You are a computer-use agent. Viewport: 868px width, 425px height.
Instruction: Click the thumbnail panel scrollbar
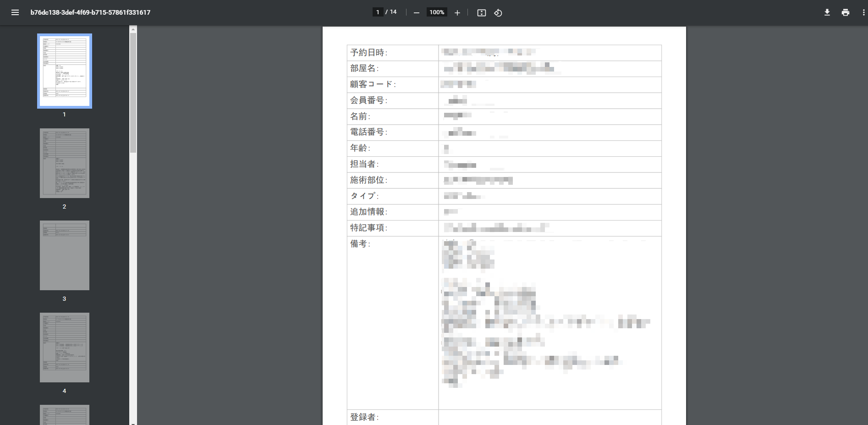tap(132, 92)
